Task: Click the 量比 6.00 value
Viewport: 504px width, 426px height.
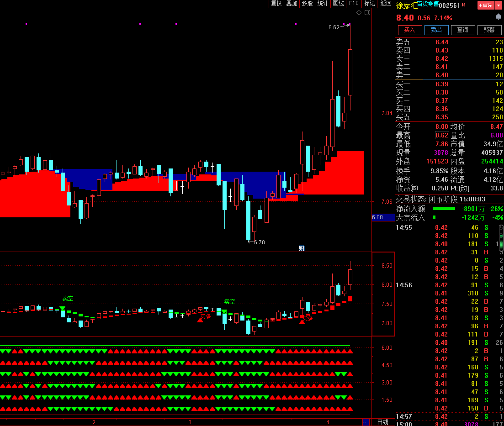Action: (x=497, y=135)
